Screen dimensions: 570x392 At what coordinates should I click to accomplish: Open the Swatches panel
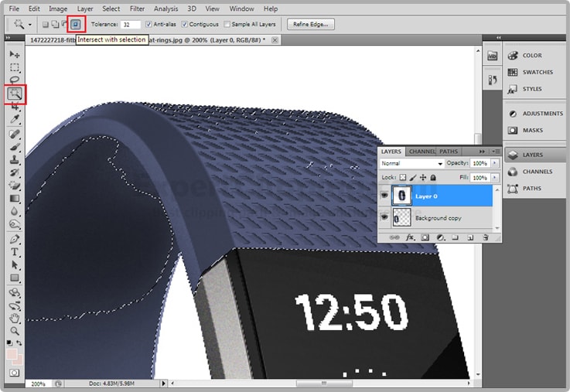click(x=537, y=72)
